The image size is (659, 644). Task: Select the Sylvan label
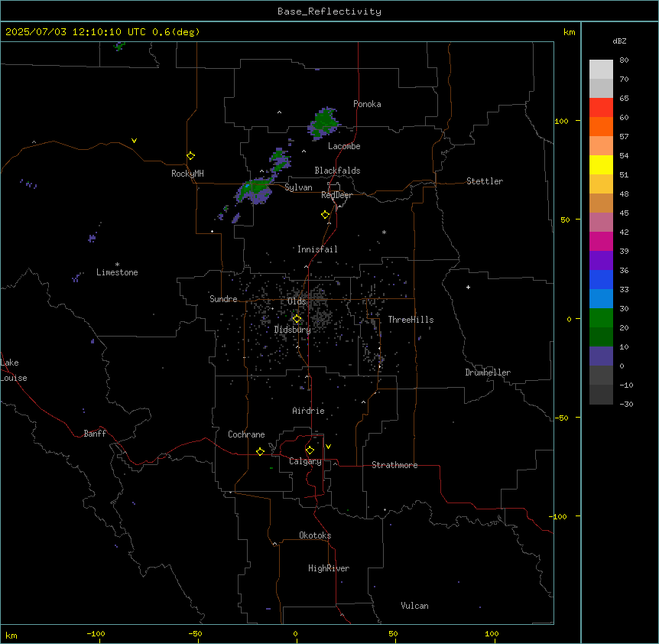pyautogui.click(x=298, y=187)
